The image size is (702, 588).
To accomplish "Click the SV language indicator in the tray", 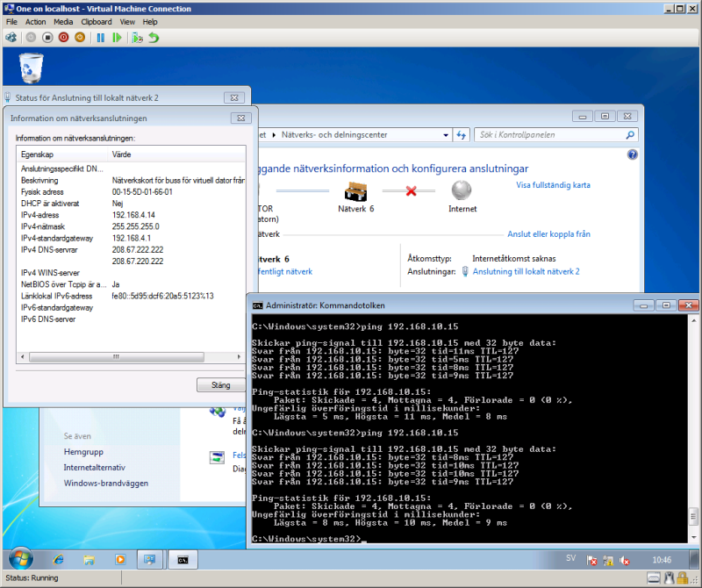I will pyautogui.click(x=571, y=558).
